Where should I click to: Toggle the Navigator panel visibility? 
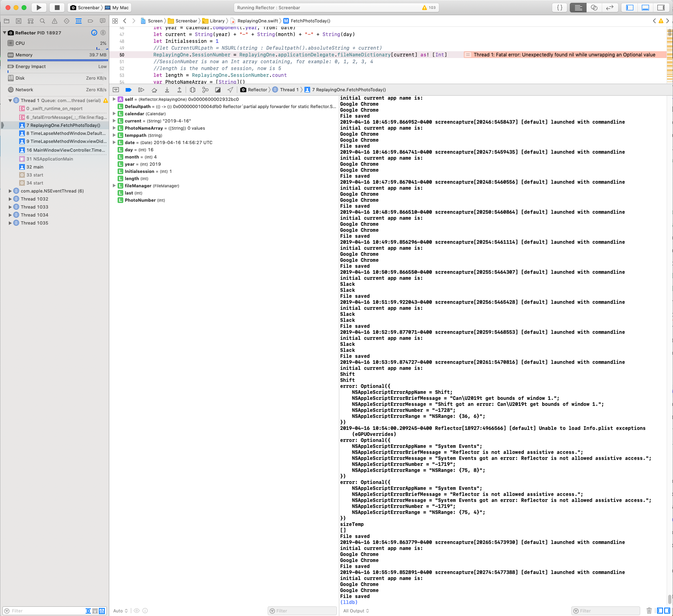click(630, 8)
